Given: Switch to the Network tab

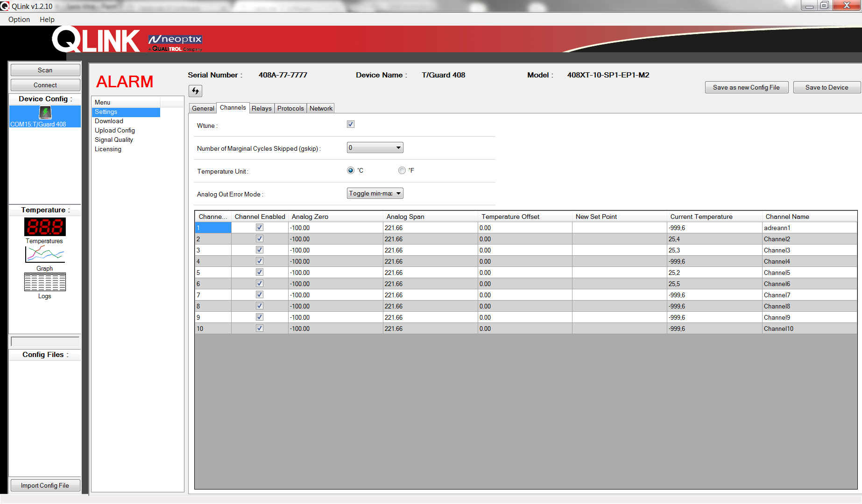Looking at the screenshot, I should pyautogui.click(x=321, y=108).
